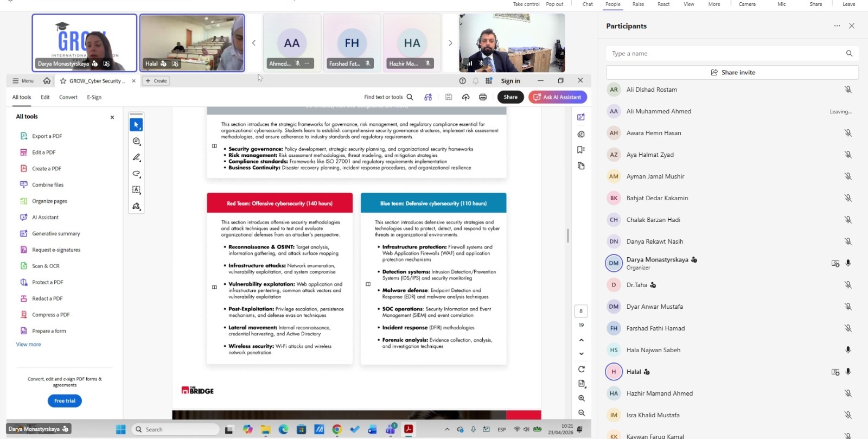Pick the highlighter pen tool

(136, 157)
